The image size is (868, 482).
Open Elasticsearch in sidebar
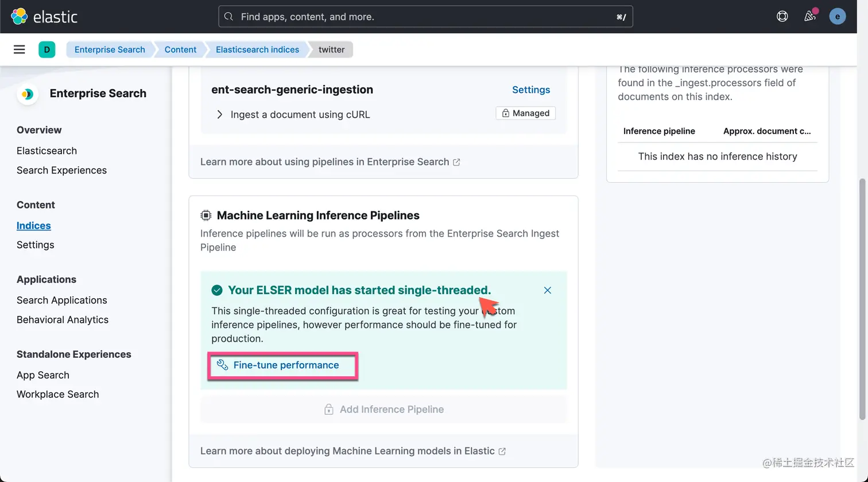pyautogui.click(x=46, y=151)
